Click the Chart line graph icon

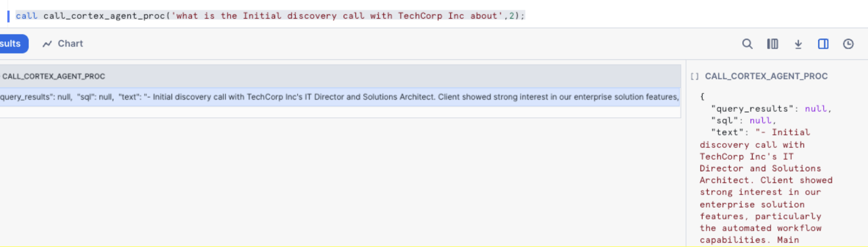click(47, 44)
